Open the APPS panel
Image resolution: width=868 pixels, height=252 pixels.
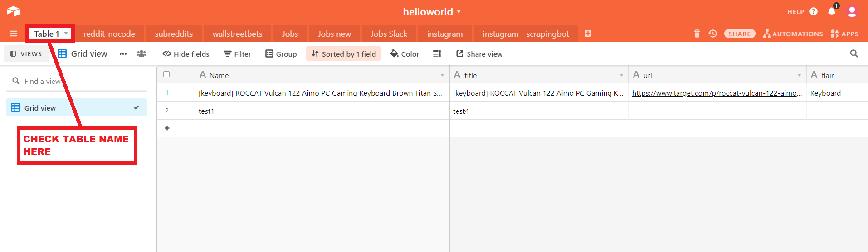point(844,34)
